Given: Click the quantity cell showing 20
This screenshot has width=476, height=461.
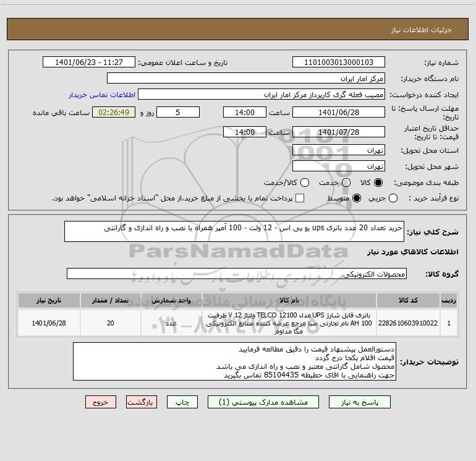Looking at the screenshot, I should [x=110, y=323].
